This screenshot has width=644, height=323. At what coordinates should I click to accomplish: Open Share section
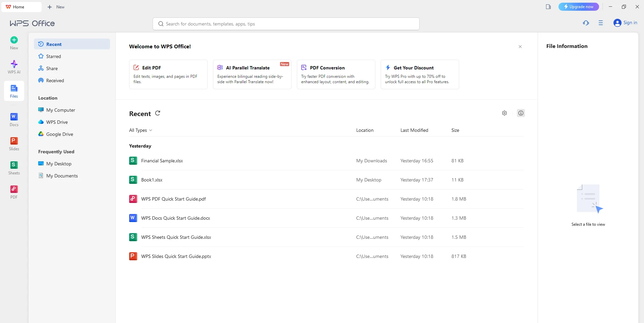pyautogui.click(x=72, y=68)
